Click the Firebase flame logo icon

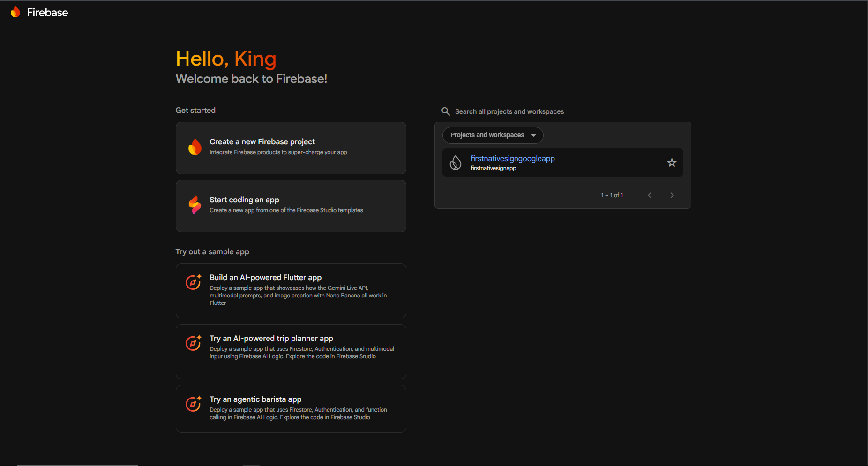pos(15,12)
